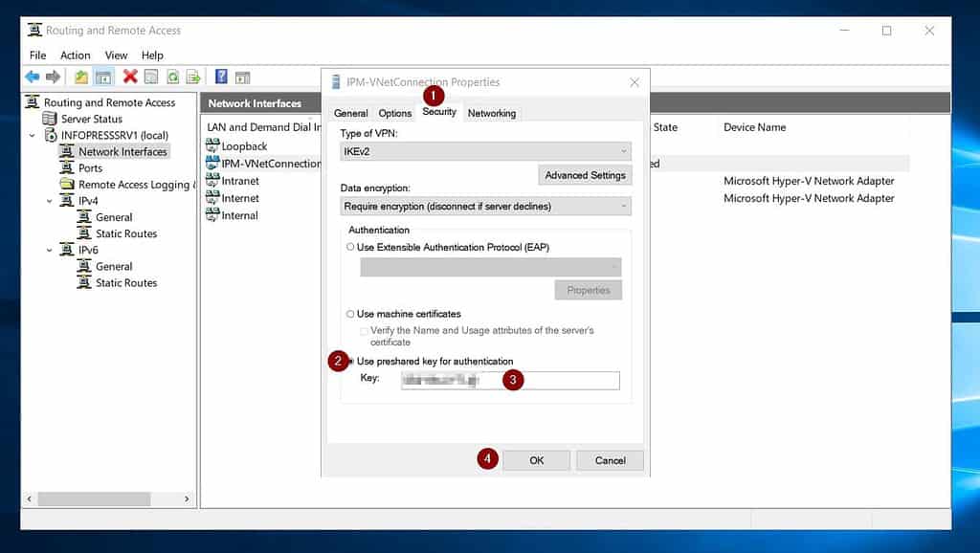Click the preshared Key input field
The image size is (980, 553).
coord(511,381)
